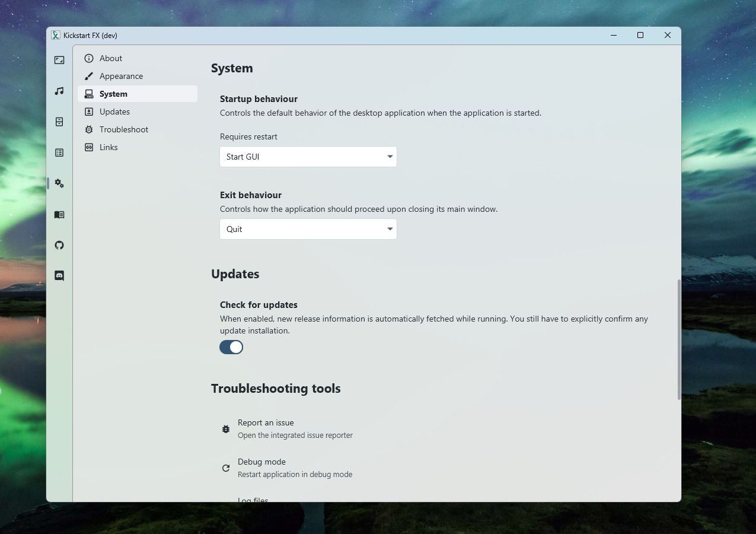Go to the Troubleshoot settings category
The width and height of the screenshot is (756, 534).
click(138, 129)
